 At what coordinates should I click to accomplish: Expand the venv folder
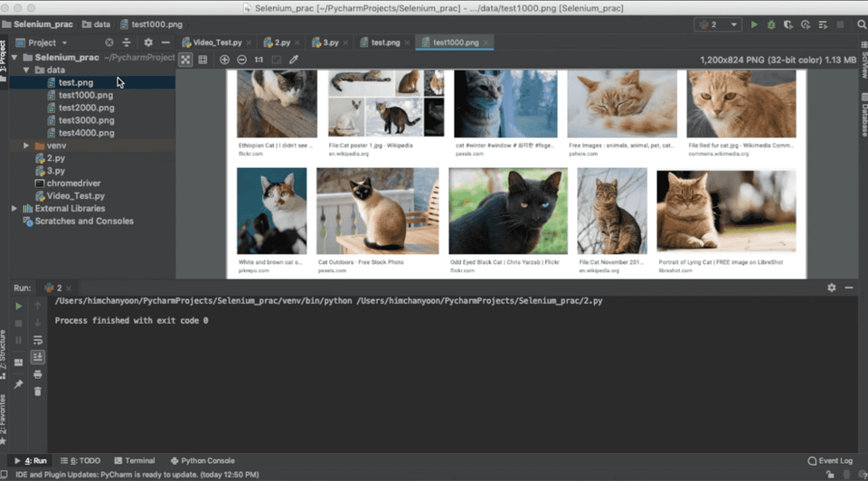coord(26,146)
